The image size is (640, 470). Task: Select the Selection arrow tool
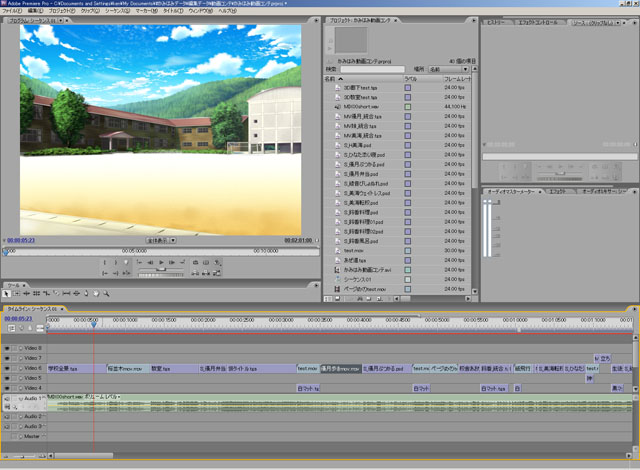click(6, 293)
